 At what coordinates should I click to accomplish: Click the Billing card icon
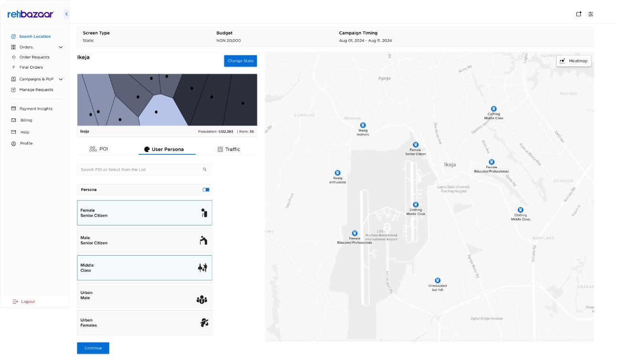[x=14, y=120]
